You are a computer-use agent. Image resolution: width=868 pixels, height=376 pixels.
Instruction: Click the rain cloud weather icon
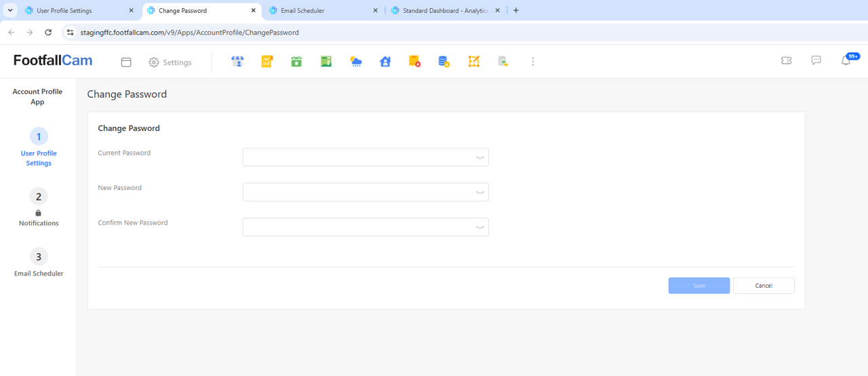355,62
